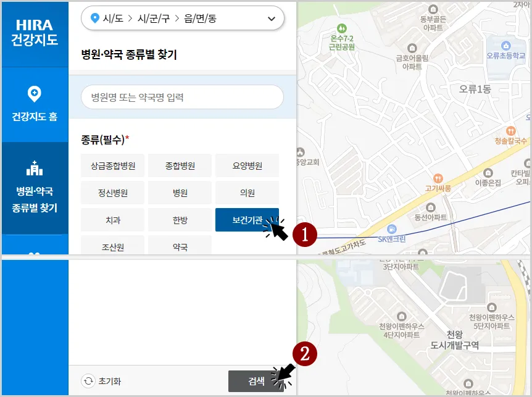Click the partially visible icon below 종류별 찾기 menu
Screen dimensions: 532x397
tap(35, 253)
